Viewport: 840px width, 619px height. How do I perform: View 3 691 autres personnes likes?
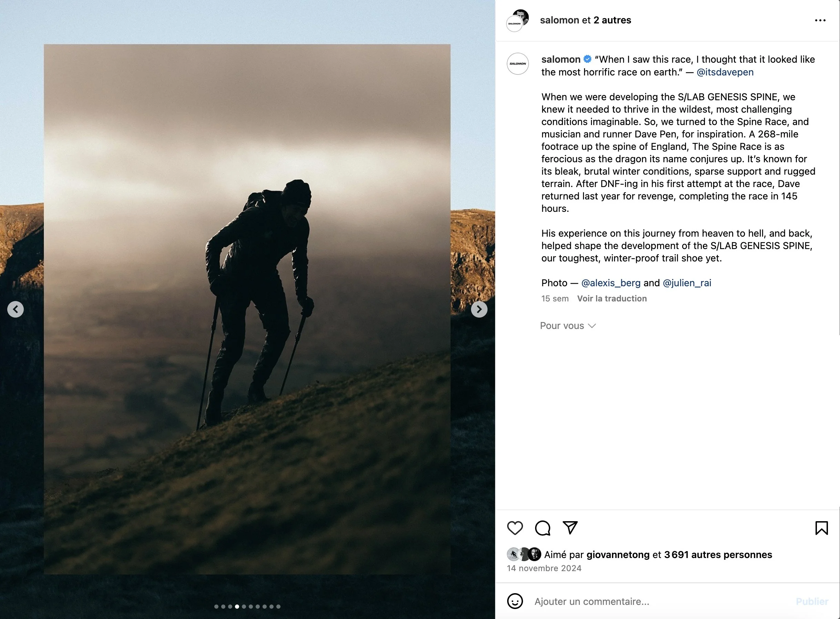pos(718,555)
